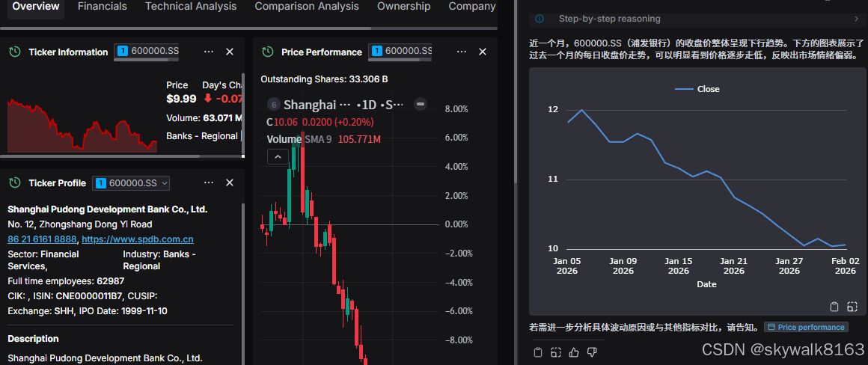Click the red price area mini chart
Image resolution: width=868 pixels, height=365 pixels.
pyautogui.click(x=82, y=126)
